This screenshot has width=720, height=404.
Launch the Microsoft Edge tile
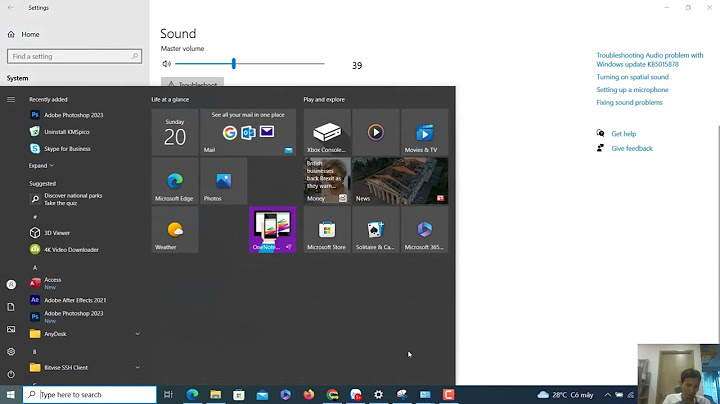coord(175,181)
